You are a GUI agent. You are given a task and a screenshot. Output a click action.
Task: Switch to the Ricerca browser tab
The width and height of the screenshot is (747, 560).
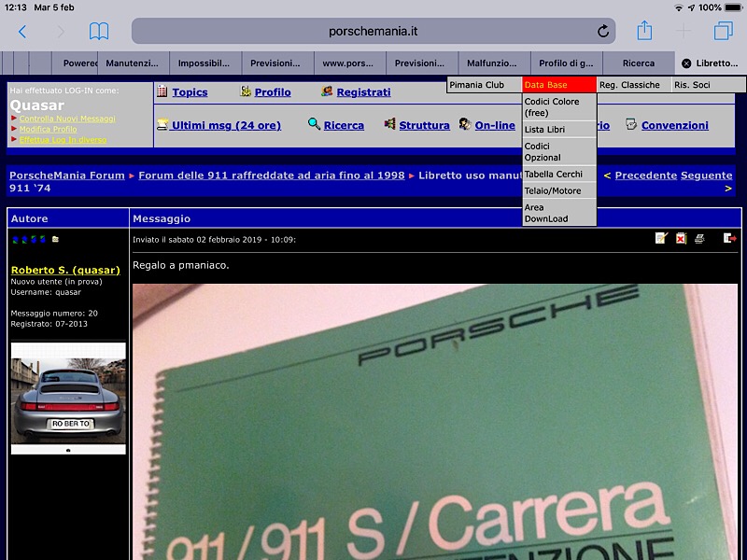639,63
